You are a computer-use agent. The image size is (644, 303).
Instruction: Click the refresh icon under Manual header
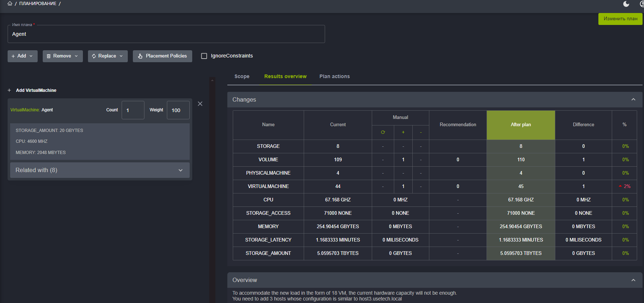pos(383,132)
